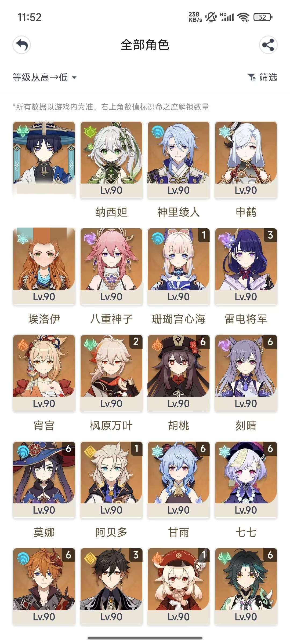Tap the 全部角色 page title
This screenshot has width=290, height=644.
coord(145,45)
